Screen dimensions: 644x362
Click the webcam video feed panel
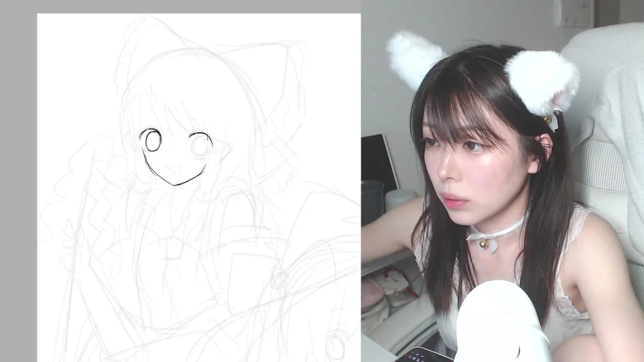503,181
